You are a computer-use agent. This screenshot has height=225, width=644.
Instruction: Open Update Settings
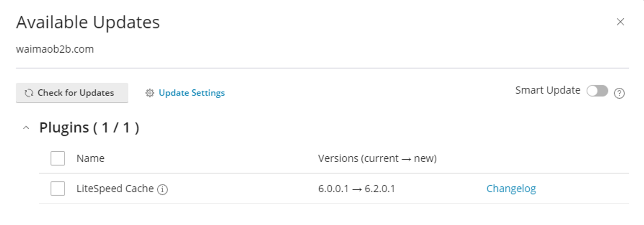[x=192, y=93]
